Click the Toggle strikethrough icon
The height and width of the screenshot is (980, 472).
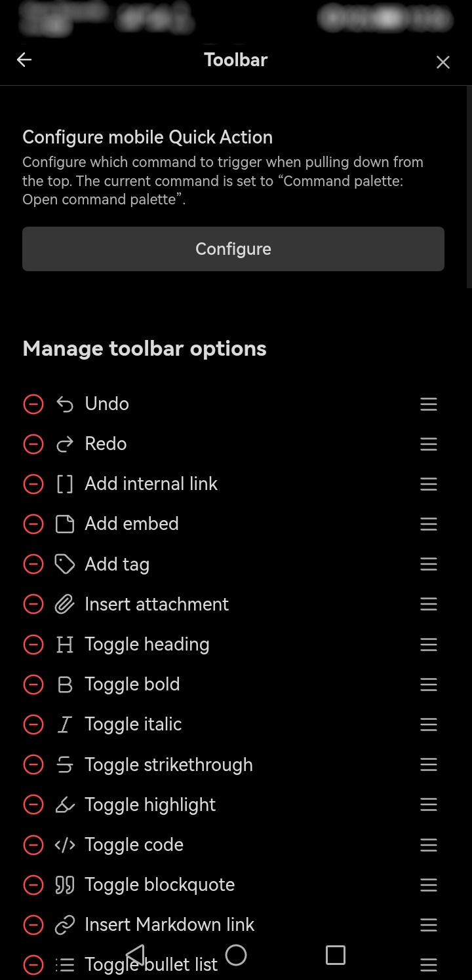point(64,764)
